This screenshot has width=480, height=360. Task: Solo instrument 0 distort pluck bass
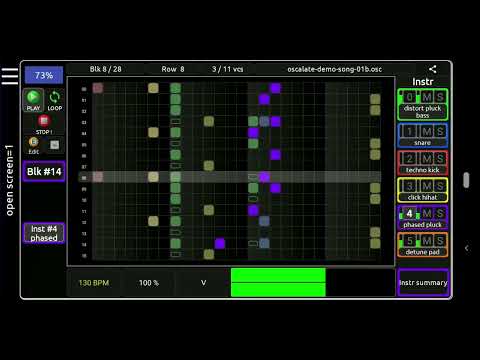tap(440, 97)
